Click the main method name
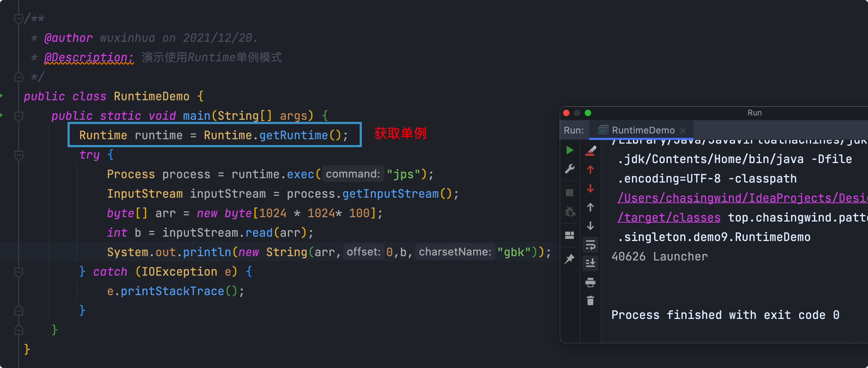This screenshot has height=368, width=868. [196, 116]
